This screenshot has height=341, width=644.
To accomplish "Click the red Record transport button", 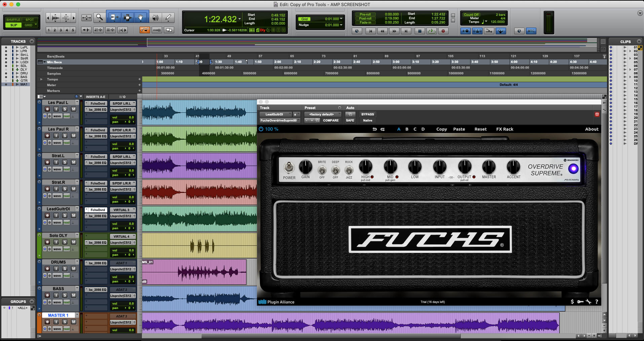I will point(443,31).
